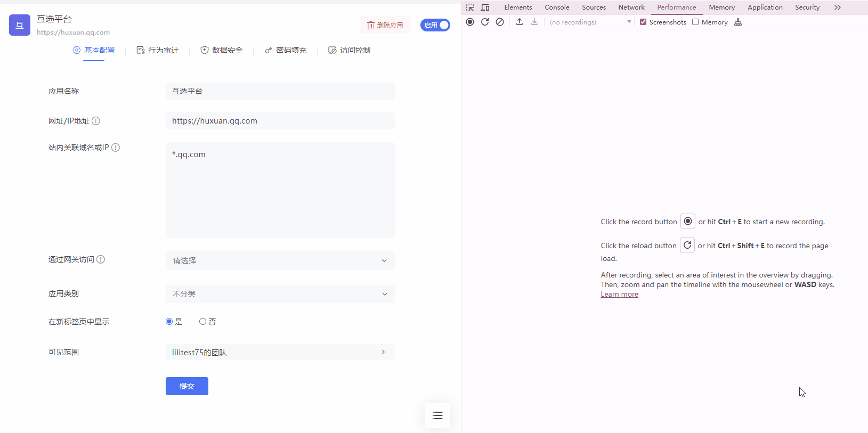Click the 提交 submit button

187,386
